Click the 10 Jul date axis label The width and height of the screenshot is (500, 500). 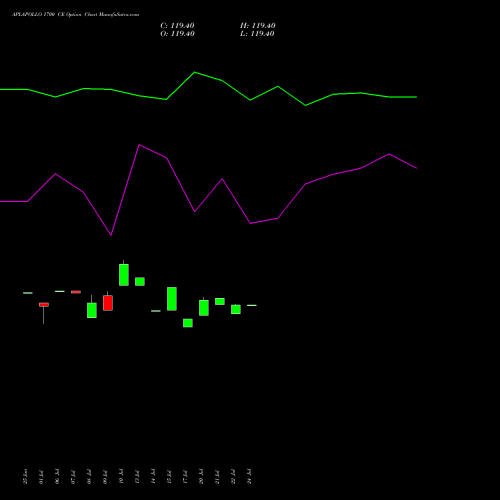121,476
